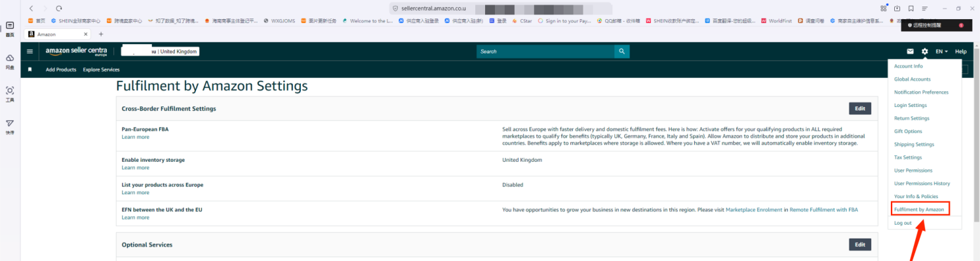Image resolution: width=980 pixels, height=261 pixels.
Task: Click the browser bookmark this page icon
Action: click(x=911, y=8)
